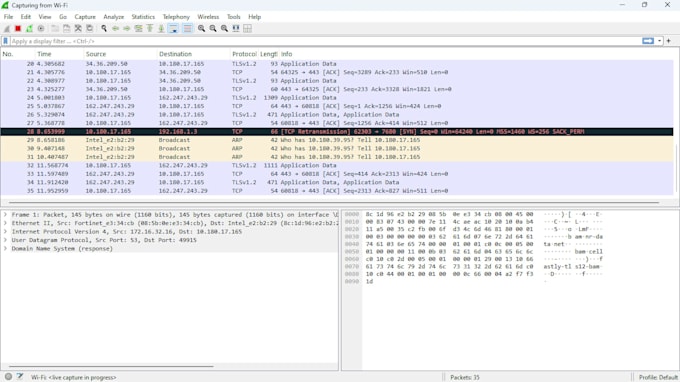Go forward in packet history
This screenshot has width=680, height=382.
[127, 29]
